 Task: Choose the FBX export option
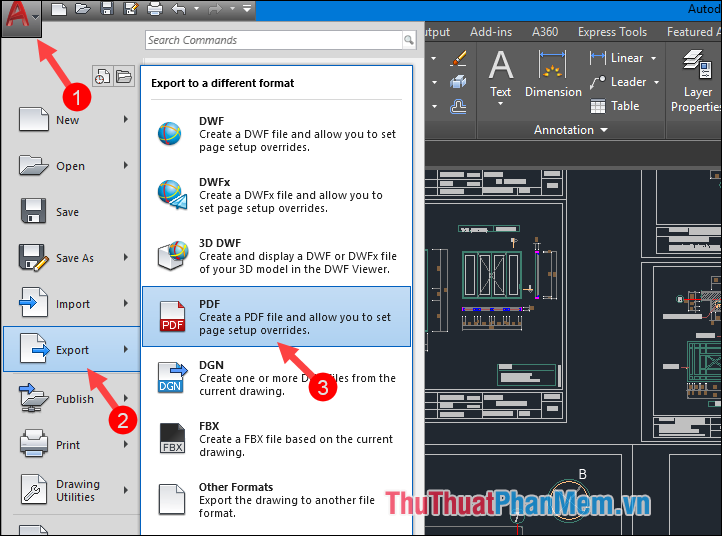276,438
